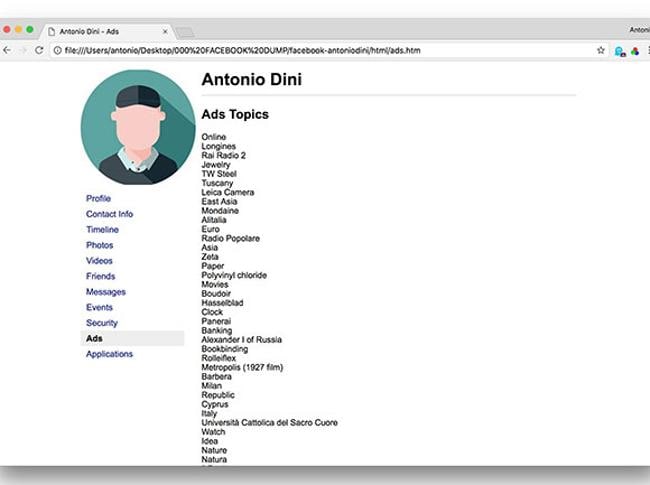Go to the Applications page
Screen dimensions: 650x485
pyautogui.click(x=109, y=354)
